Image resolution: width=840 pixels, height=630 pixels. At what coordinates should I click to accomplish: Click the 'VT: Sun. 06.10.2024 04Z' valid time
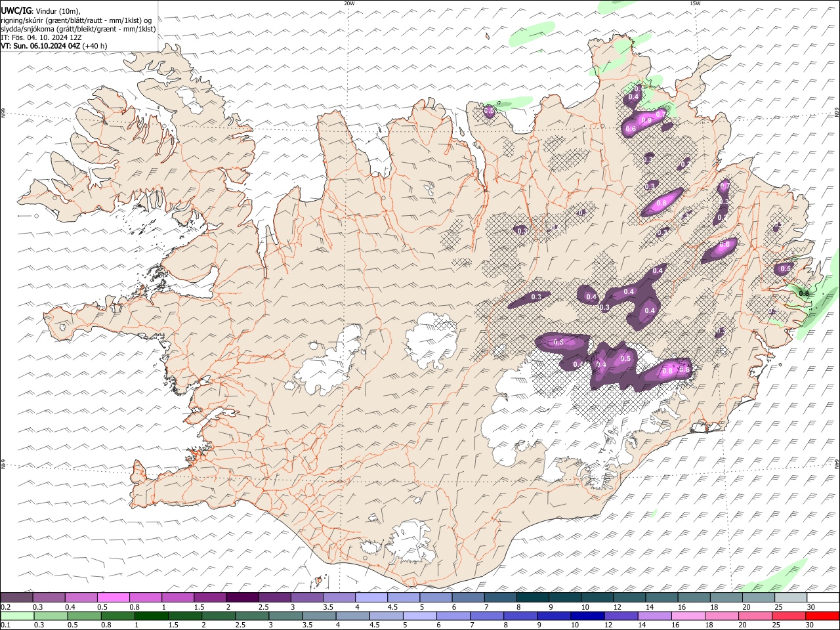point(41,46)
